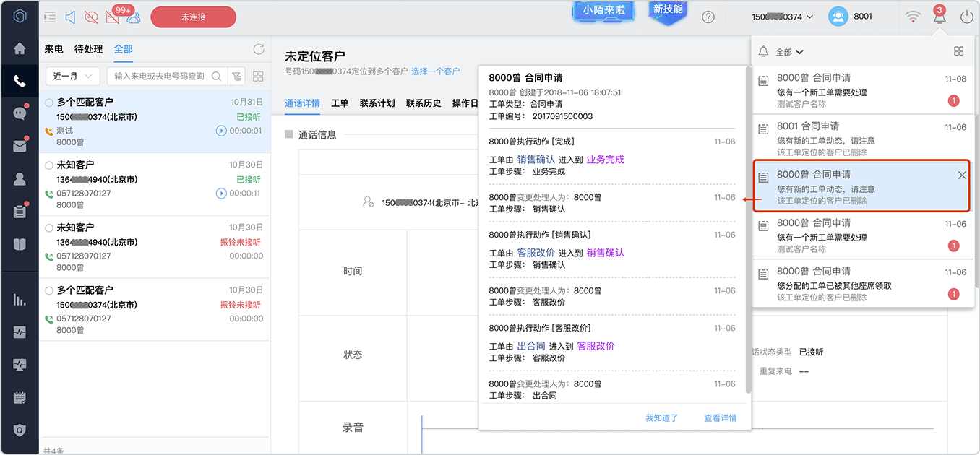This screenshot has height=455, width=980.
Task: Toggle the crossed-eye visibility icon in top bar
Action: [91, 17]
